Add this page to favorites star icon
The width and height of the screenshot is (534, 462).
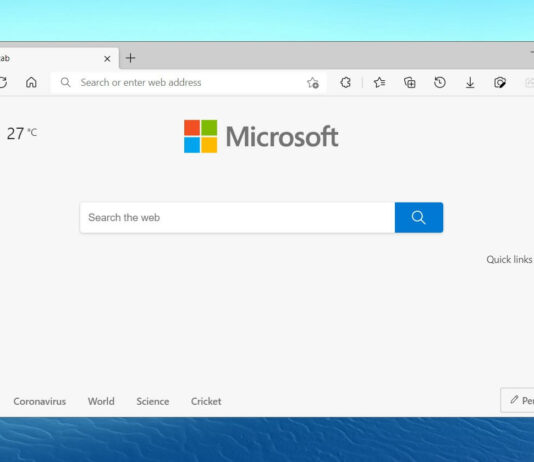313,83
